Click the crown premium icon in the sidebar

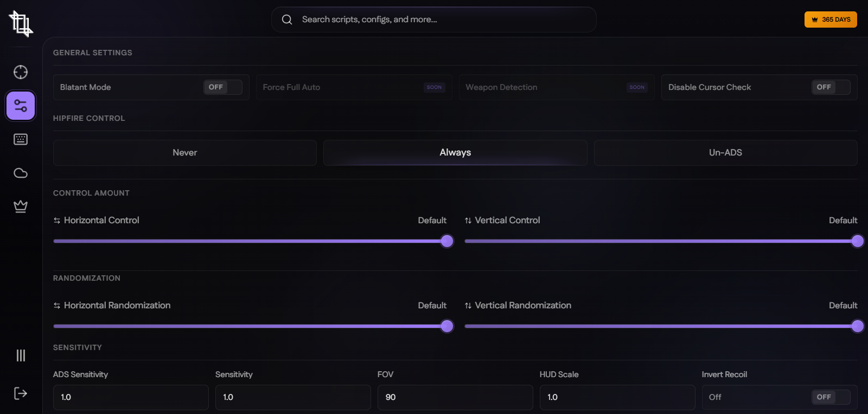click(x=21, y=206)
